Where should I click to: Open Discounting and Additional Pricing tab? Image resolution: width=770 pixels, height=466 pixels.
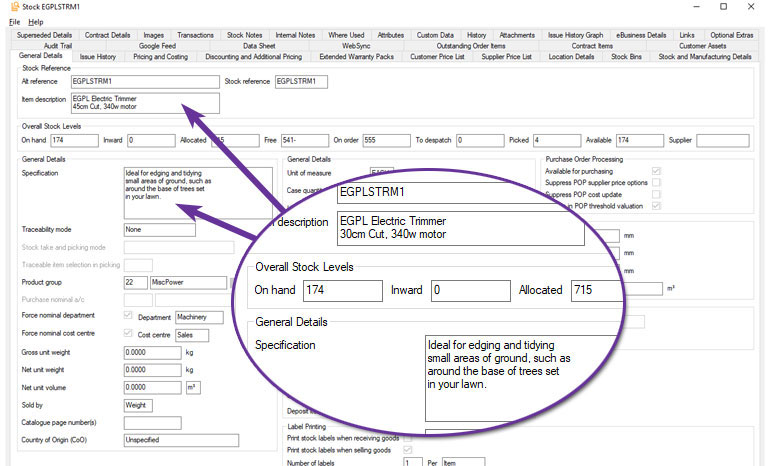[x=253, y=57]
